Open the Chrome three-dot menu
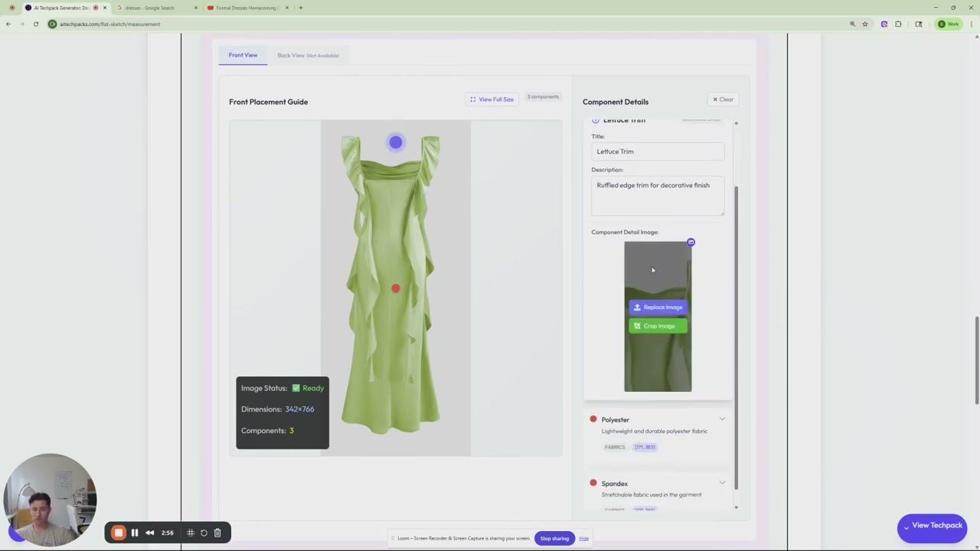 (972, 24)
